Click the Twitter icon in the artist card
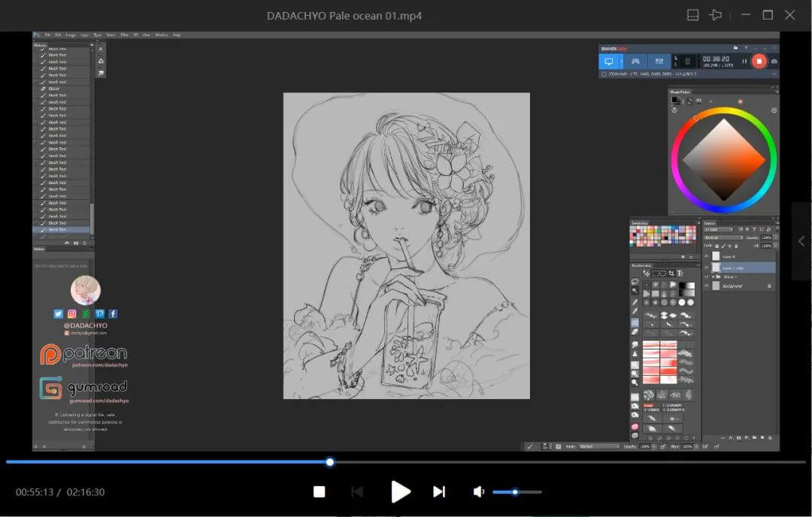 (58, 313)
